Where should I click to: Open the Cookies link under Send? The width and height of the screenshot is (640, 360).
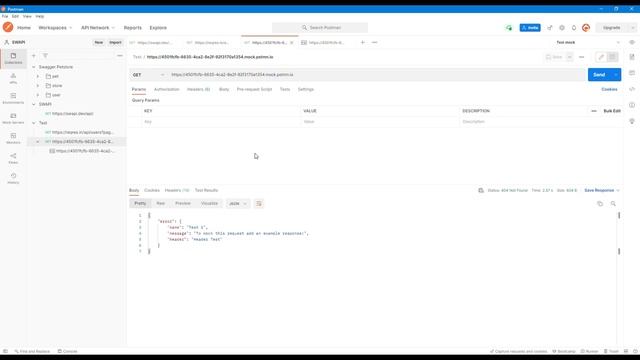pyautogui.click(x=609, y=89)
